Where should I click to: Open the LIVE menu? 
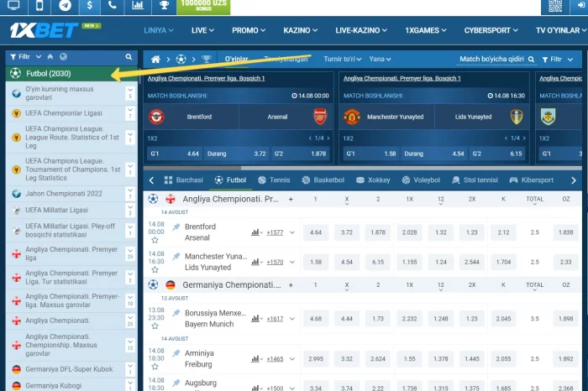click(202, 30)
